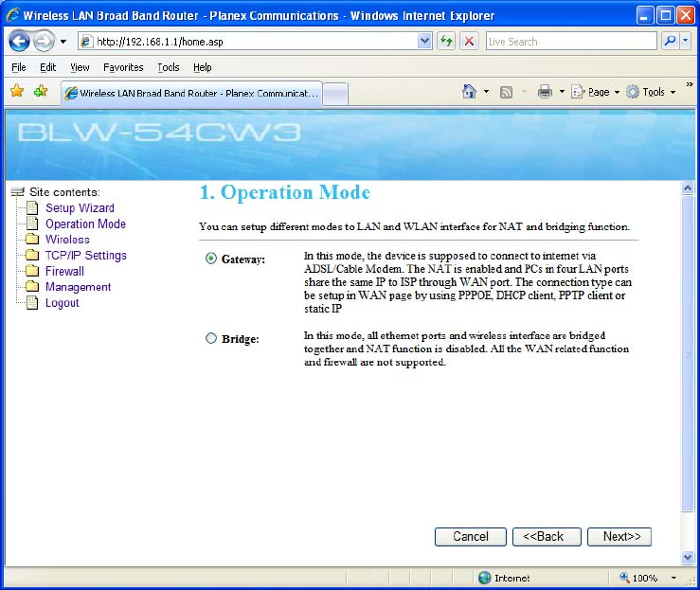Viewport: 700px width, 590px height.
Task: Open the View menu
Action: click(x=80, y=67)
